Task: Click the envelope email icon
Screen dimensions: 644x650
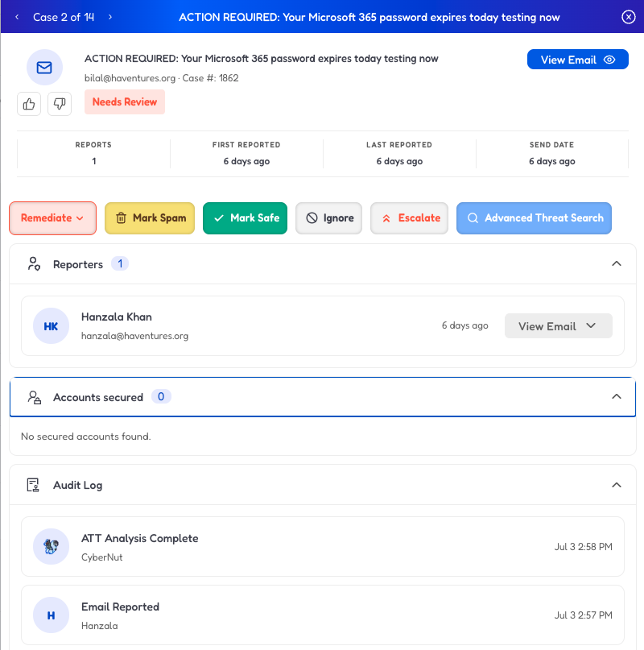Action: 44,67
